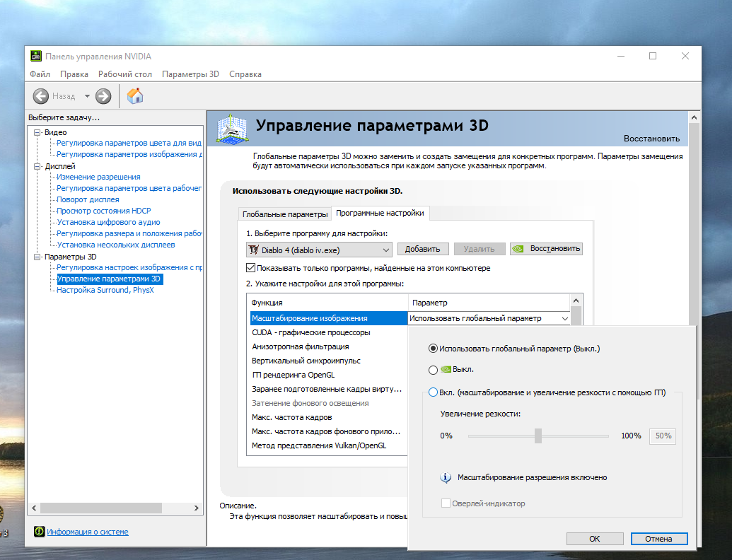Click the Forward arrow icon in toolbar
The height and width of the screenshot is (560, 732).
103,96
